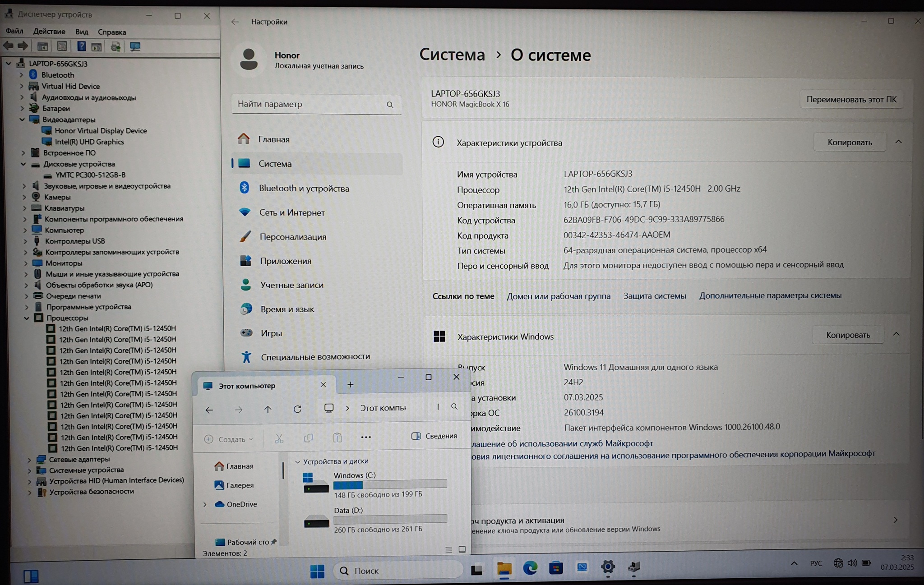Viewport: 924px width, 585px height.
Task: Refresh the Explorer window via reload icon
Action: [x=297, y=409]
